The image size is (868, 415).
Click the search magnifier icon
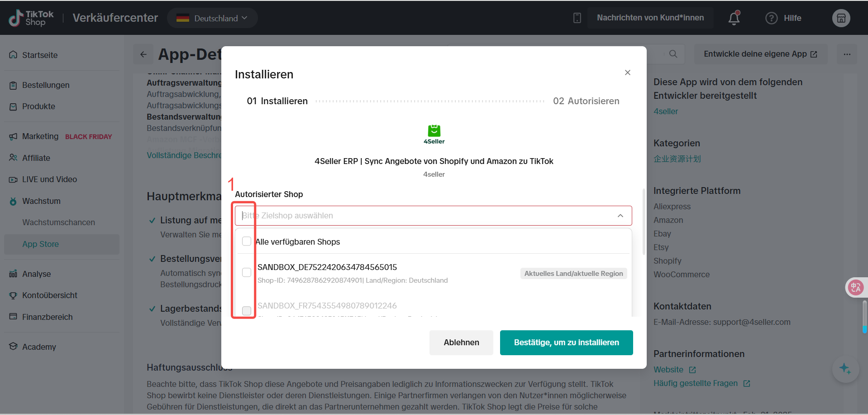click(673, 54)
